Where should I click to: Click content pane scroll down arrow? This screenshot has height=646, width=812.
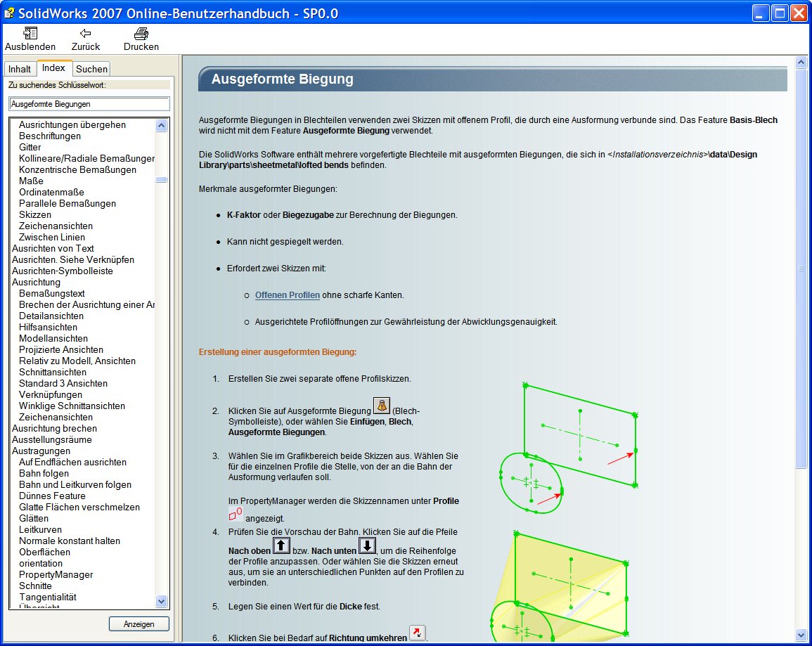pos(801,635)
